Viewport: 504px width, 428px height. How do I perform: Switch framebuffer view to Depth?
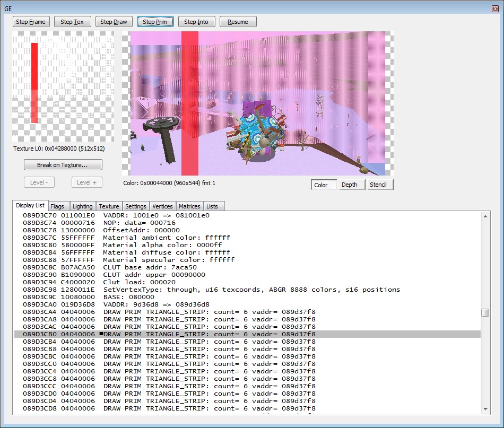click(x=352, y=185)
